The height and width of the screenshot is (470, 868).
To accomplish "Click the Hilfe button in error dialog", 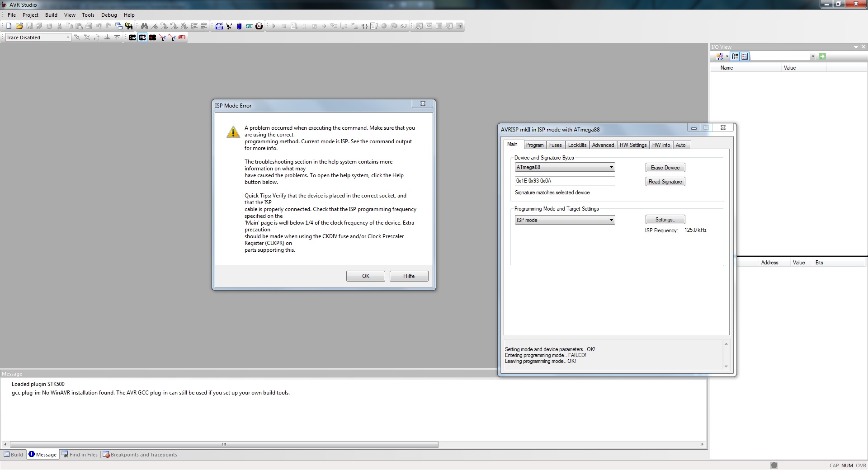I will [409, 276].
